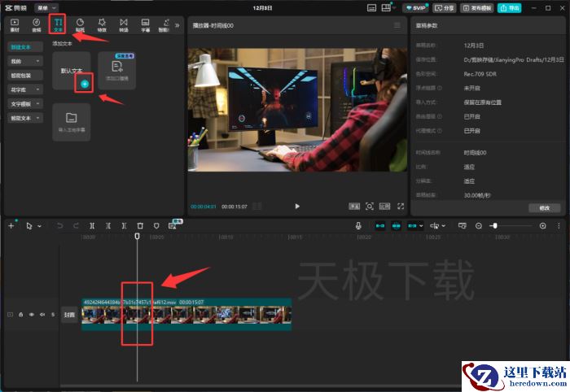Viewport: 570px width, 392px height.
Task: Open the shortcut keyboard icon in title bar
Action: click(371, 8)
